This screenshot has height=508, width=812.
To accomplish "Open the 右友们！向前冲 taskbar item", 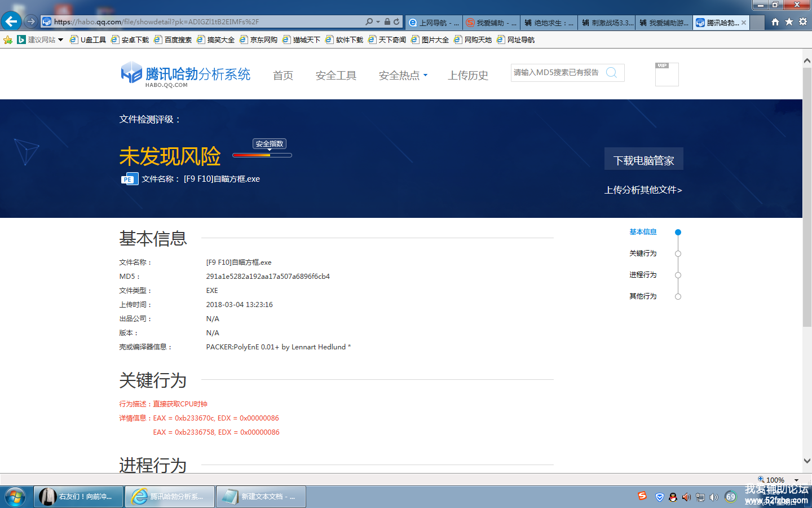I will click(x=79, y=497).
